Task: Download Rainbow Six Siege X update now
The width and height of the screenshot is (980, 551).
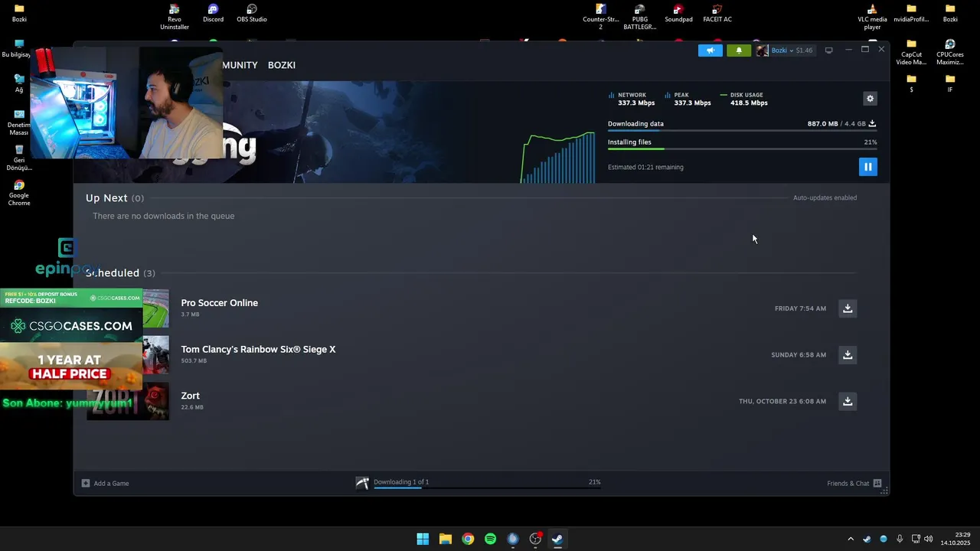Action: (848, 355)
